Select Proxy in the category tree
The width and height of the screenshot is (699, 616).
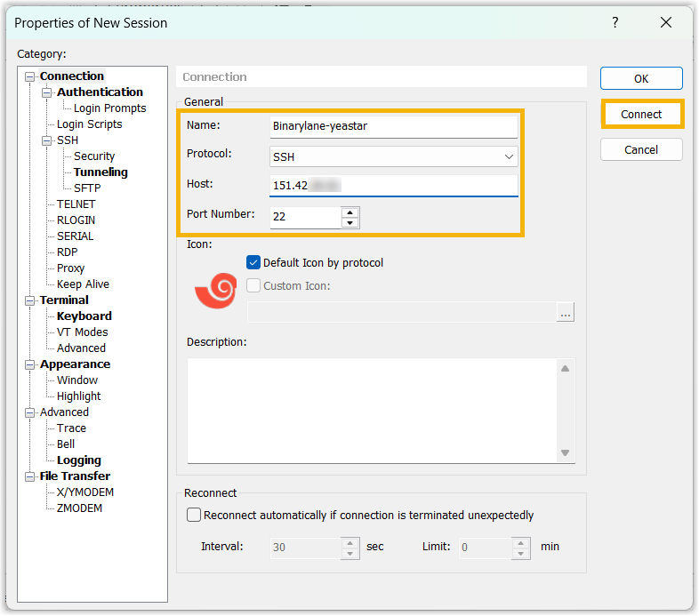[71, 268]
